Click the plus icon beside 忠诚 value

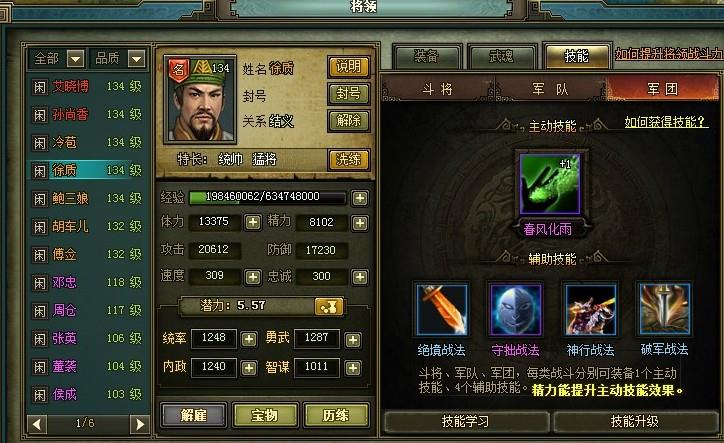pos(360,277)
